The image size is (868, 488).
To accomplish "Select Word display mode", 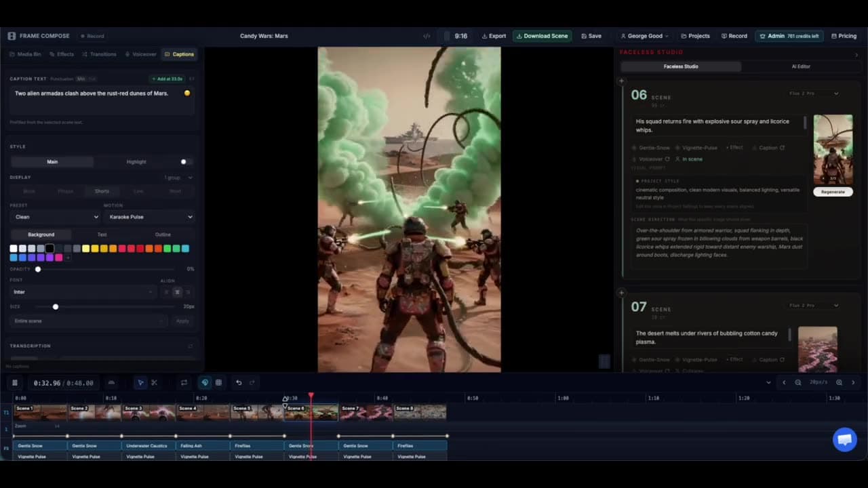I will (175, 191).
